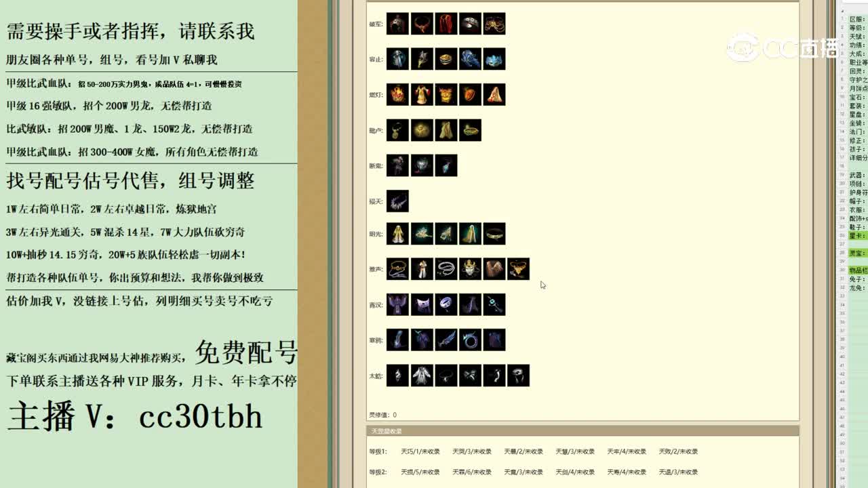Click the 天巧/1/未收录 entry
Image resolution: width=868 pixels, height=488 pixels.
point(420,451)
